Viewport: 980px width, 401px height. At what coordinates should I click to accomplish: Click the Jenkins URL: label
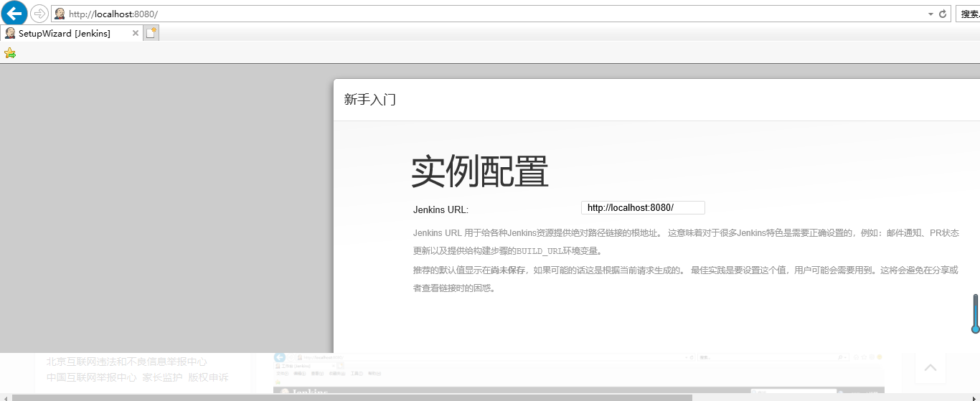pyautogui.click(x=440, y=209)
